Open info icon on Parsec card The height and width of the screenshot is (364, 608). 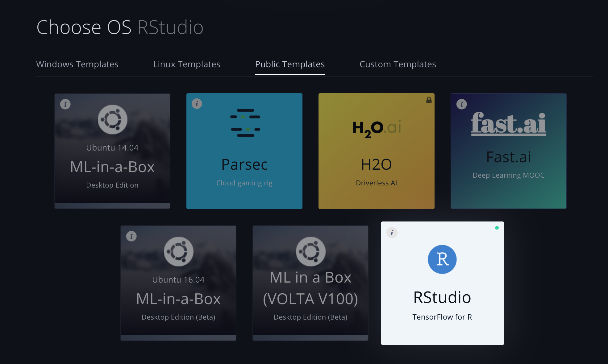click(197, 104)
